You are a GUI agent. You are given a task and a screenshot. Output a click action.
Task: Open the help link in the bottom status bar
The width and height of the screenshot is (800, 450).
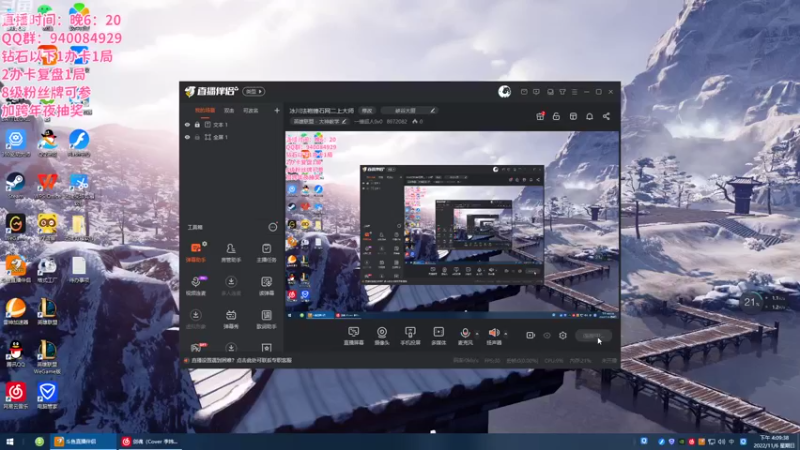pos(241,361)
